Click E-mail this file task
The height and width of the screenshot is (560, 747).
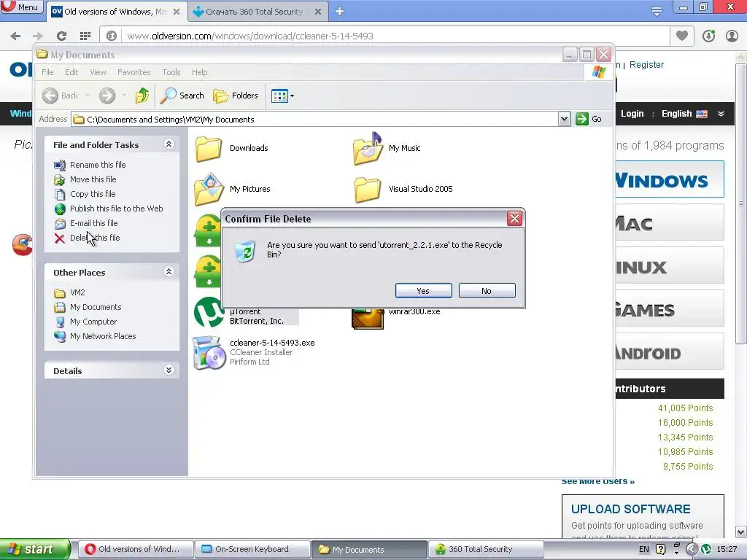(x=93, y=223)
